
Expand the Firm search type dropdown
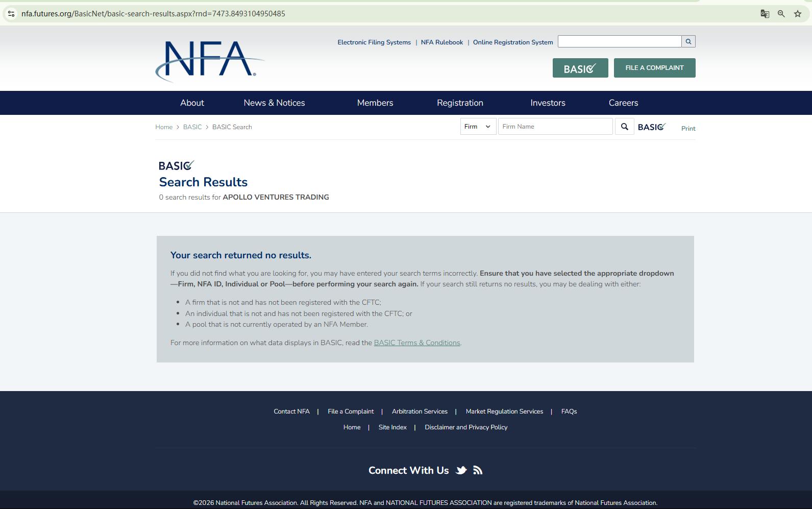(478, 127)
